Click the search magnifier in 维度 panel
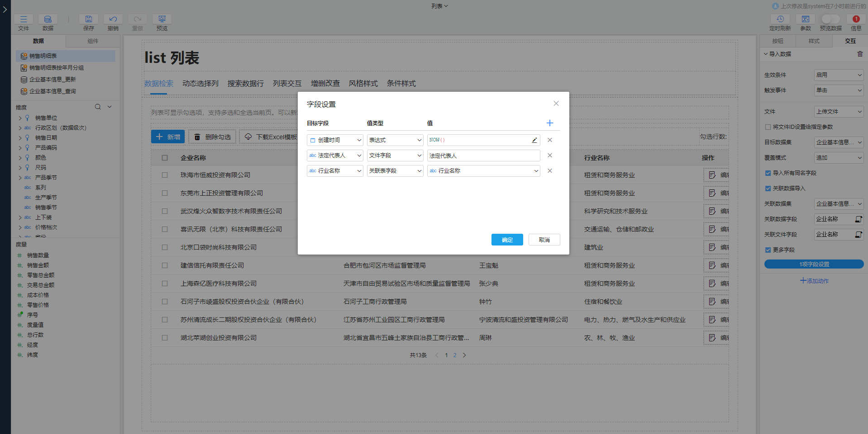The height and width of the screenshot is (434, 868). tap(97, 107)
